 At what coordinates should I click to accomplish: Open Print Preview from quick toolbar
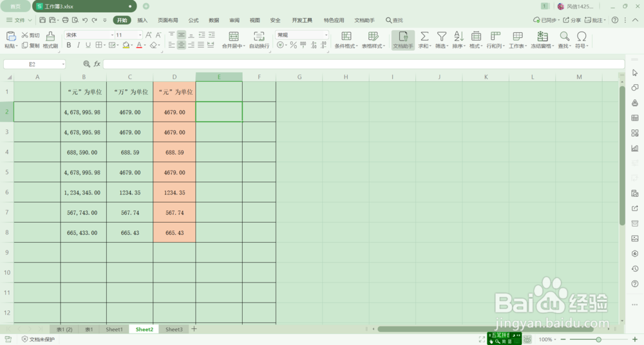coord(75,20)
